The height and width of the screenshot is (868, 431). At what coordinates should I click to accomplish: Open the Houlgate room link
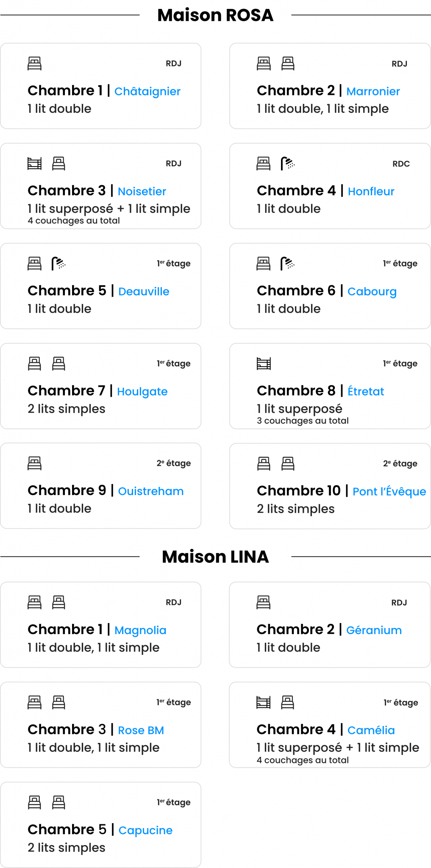click(x=142, y=392)
